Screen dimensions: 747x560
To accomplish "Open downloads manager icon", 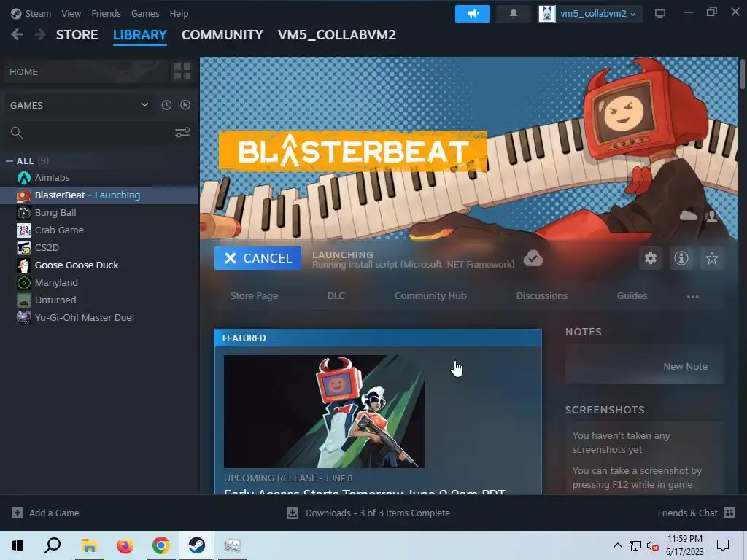I will pyautogui.click(x=293, y=513).
